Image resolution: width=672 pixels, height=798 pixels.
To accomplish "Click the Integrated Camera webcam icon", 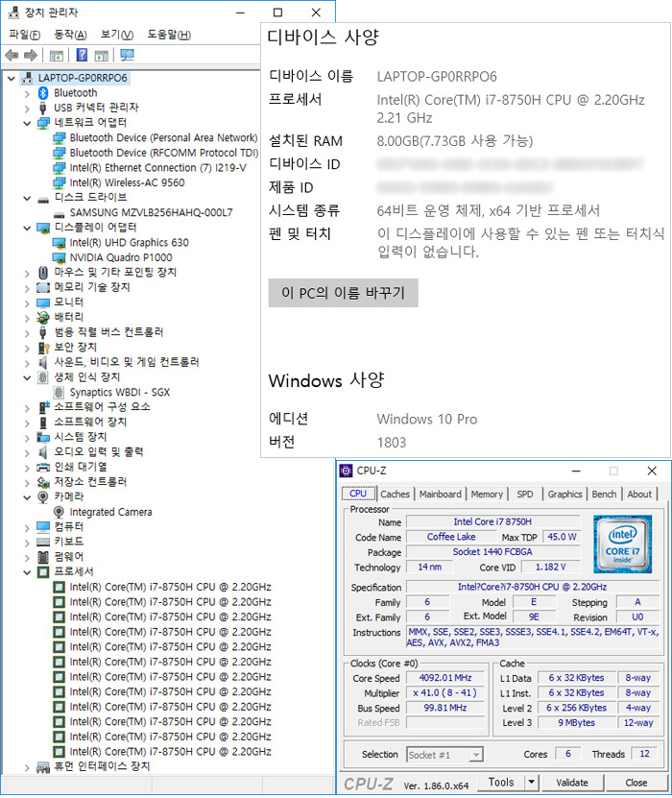I will 59,512.
